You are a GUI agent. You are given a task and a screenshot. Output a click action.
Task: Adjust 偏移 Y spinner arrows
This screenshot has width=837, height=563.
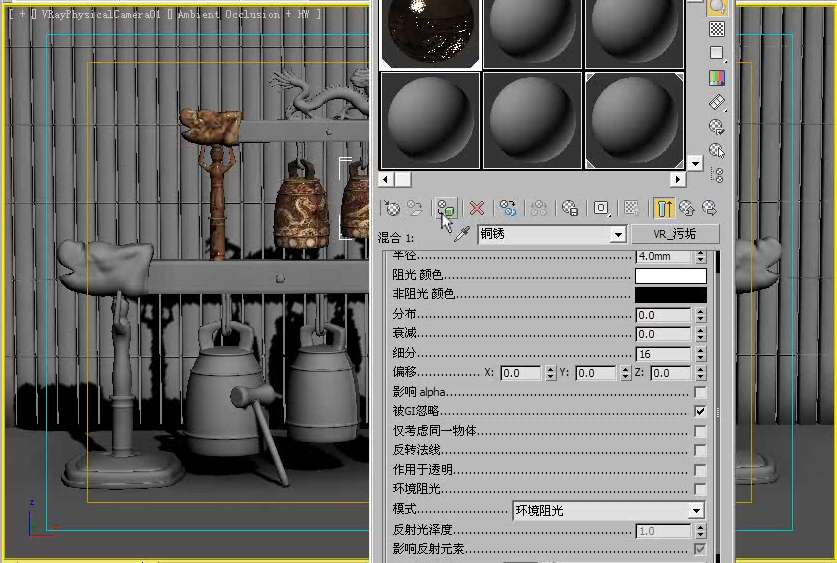[x=626, y=373]
